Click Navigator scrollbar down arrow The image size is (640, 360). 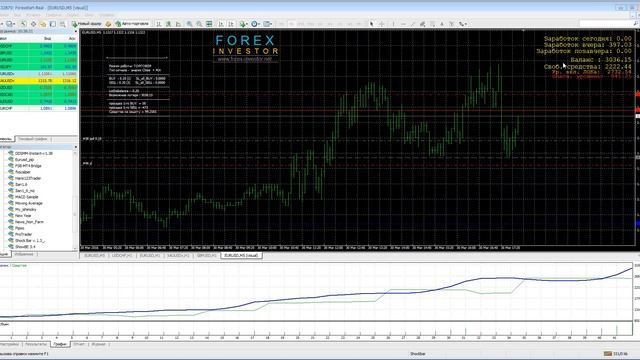pos(75,248)
